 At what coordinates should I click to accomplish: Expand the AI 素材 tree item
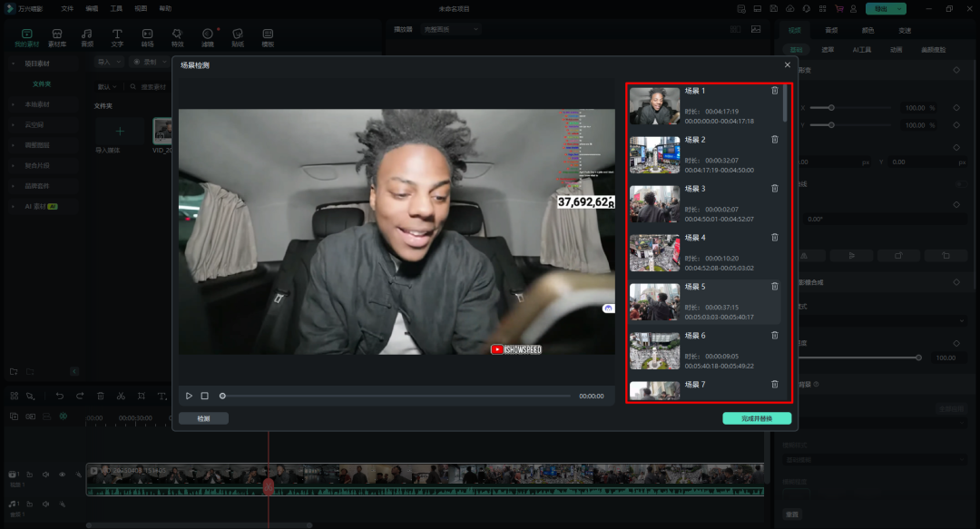13,206
